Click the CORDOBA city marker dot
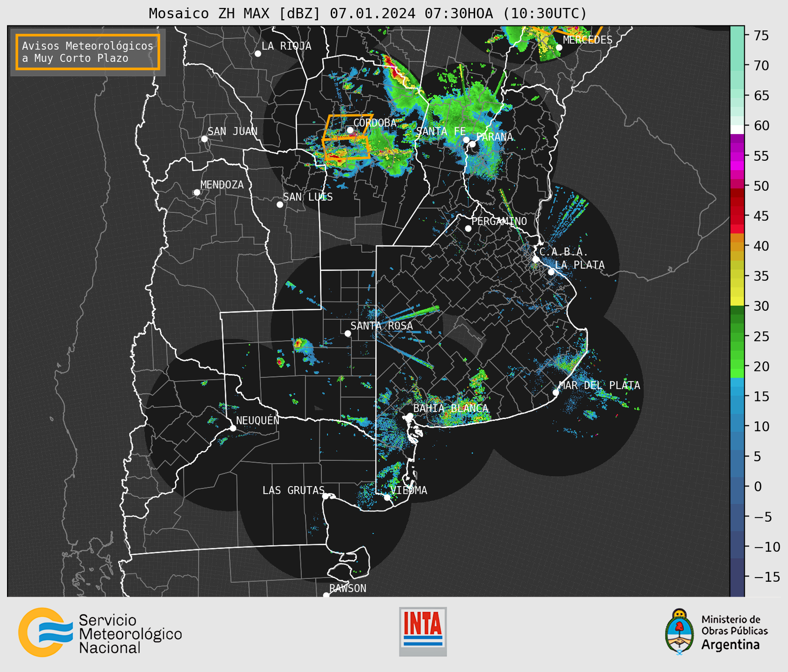The height and width of the screenshot is (672, 788). coord(350,130)
